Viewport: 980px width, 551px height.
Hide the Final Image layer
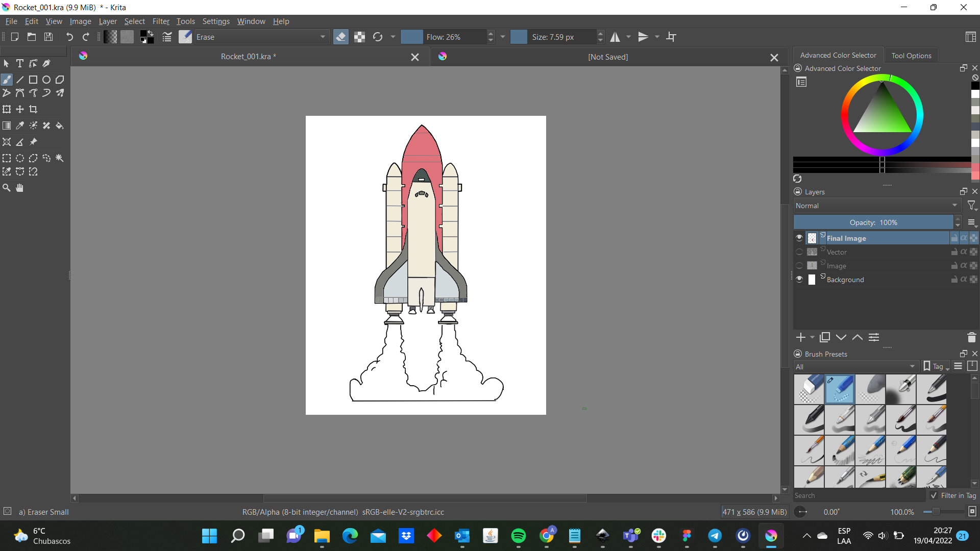[799, 238]
